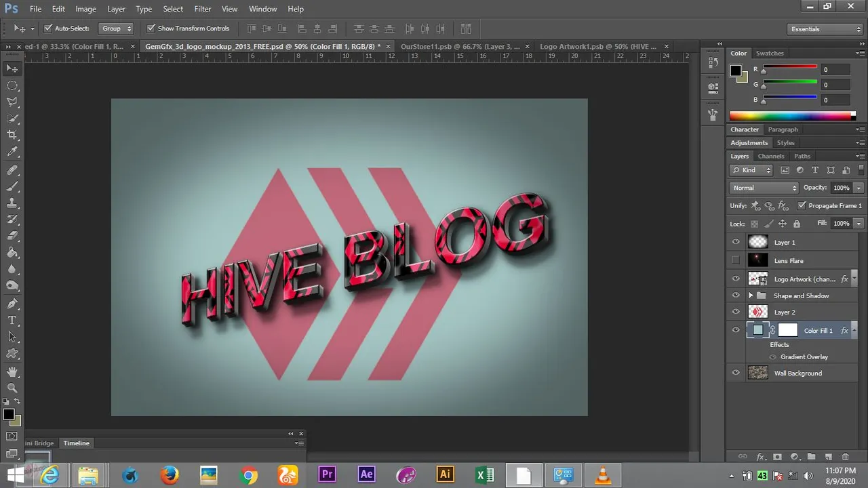Delete layer with trash icon
The height and width of the screenshot is (488, 868).
(x=845, y=457)
